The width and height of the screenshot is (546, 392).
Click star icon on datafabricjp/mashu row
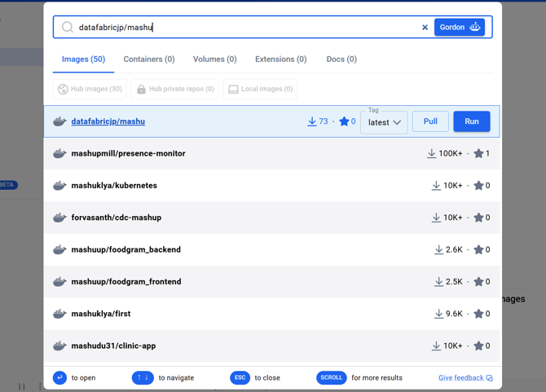pyautogui.click(x=344, y=121)
